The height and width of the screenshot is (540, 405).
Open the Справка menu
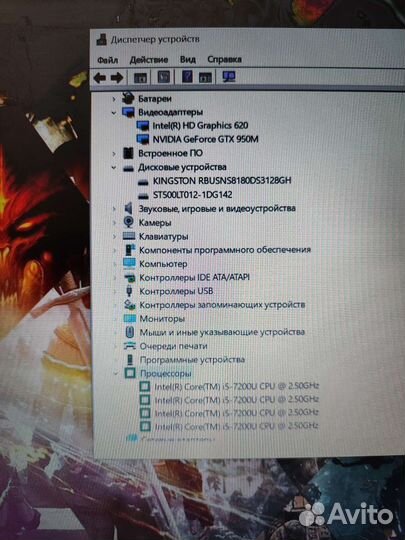(224, 59)
